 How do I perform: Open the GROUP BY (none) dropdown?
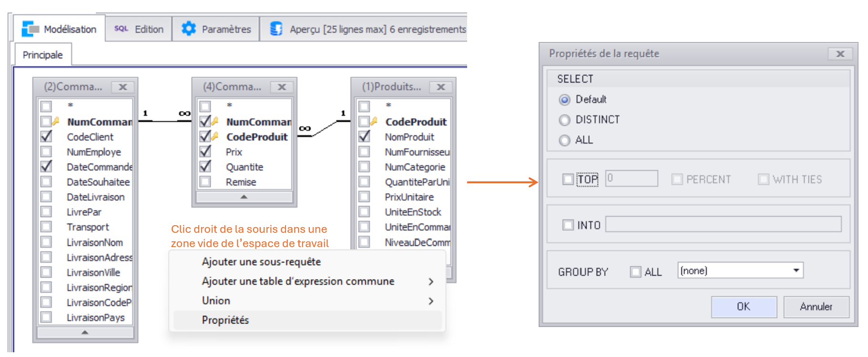[x=796, y=270]
